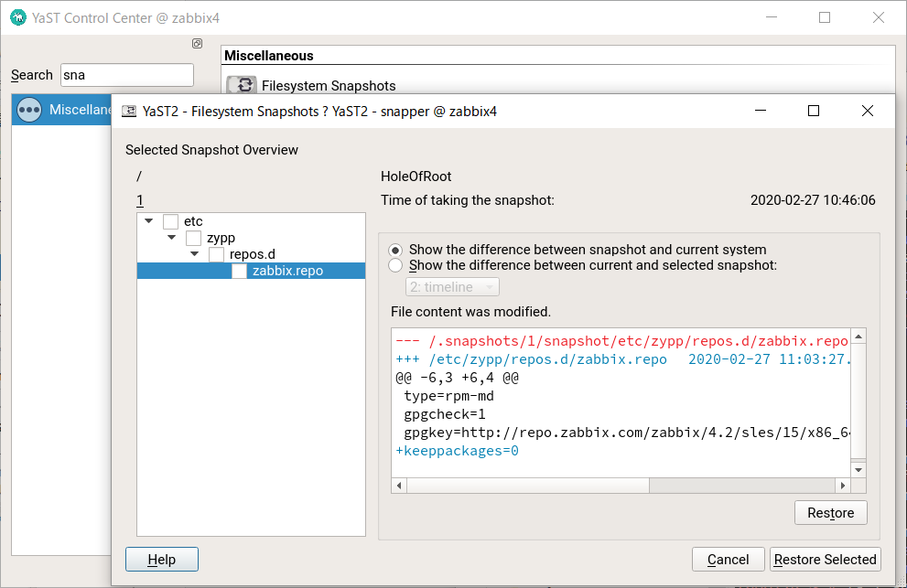Minimize the YaST Control Center window
The height and width of the screenshot is (588, 907).
pos(772,17)
